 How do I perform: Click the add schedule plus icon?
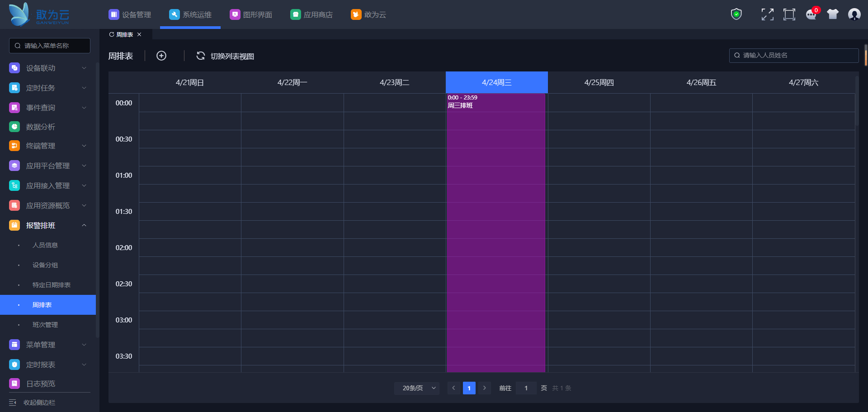(161, 56)
